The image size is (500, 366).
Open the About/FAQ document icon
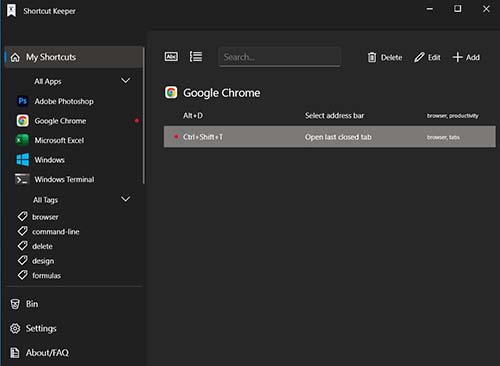[x=15, y=353]
